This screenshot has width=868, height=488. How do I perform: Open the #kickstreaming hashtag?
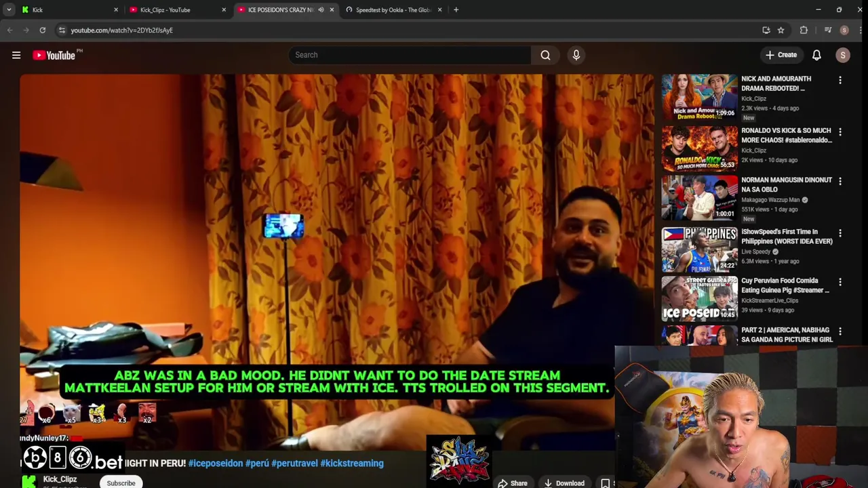coord(352,463)
